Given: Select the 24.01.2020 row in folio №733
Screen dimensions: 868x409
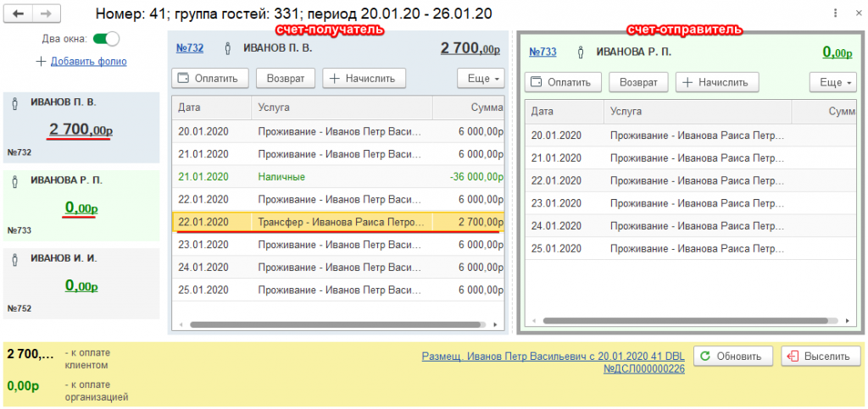Looking at the screenshot, I should point(691,225).
